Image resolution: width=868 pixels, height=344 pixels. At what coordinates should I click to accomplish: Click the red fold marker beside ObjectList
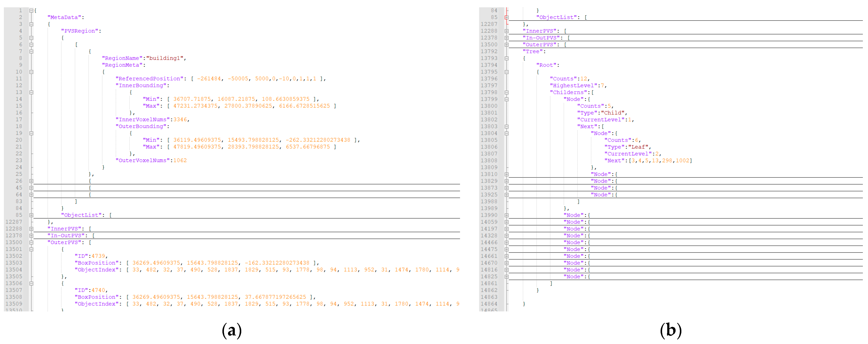click(x=507, y=18)
